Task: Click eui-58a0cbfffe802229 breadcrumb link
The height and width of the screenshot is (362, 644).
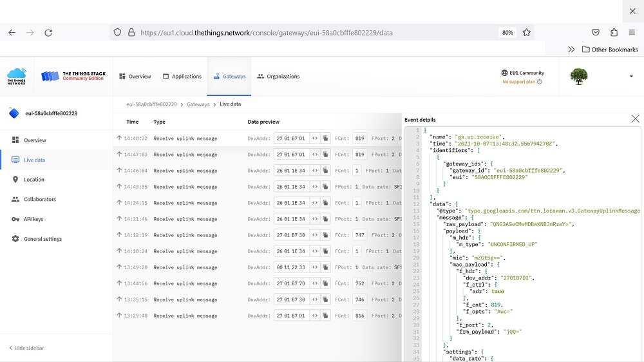Action: [151, 104]
